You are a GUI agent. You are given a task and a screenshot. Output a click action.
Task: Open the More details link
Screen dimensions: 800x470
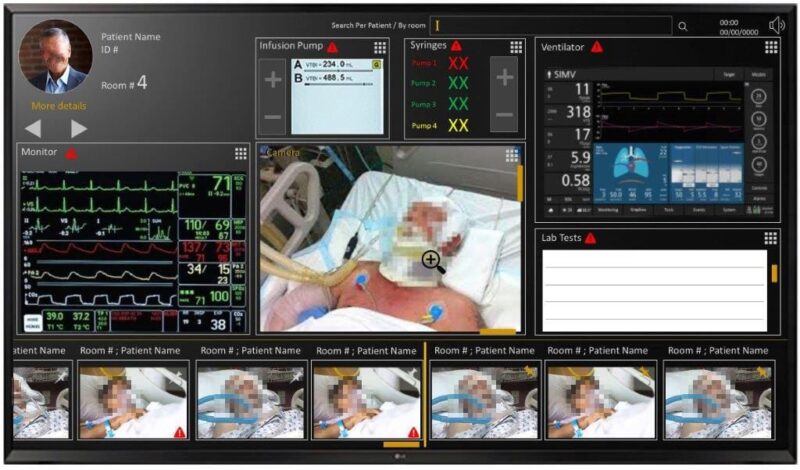58,105
